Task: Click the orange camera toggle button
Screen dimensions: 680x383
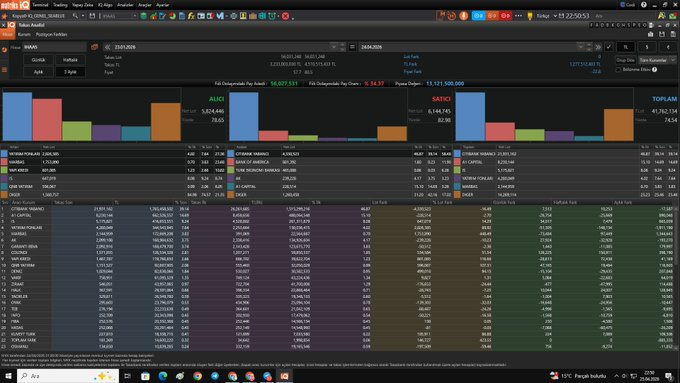Action: pyautogui.click(x=492, y=16)
